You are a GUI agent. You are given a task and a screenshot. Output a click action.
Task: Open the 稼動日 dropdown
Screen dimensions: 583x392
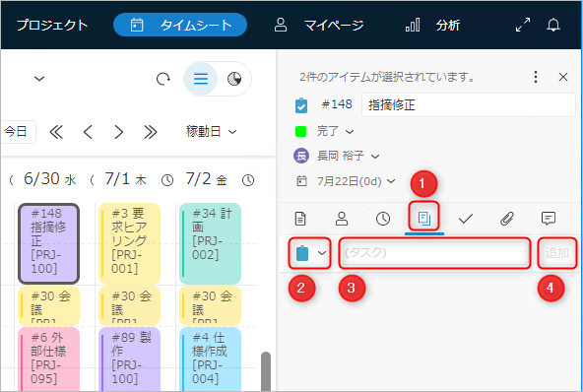211,132
